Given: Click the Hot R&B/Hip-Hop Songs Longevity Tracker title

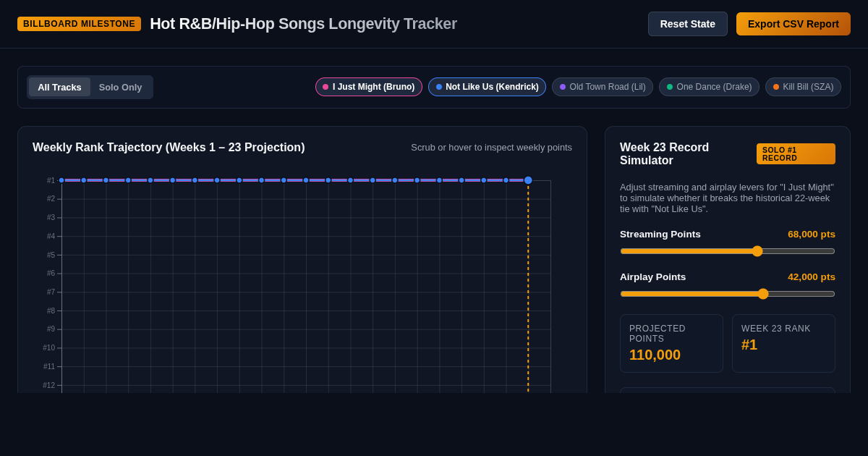Looking at the screenshot, I should [303, 24].
